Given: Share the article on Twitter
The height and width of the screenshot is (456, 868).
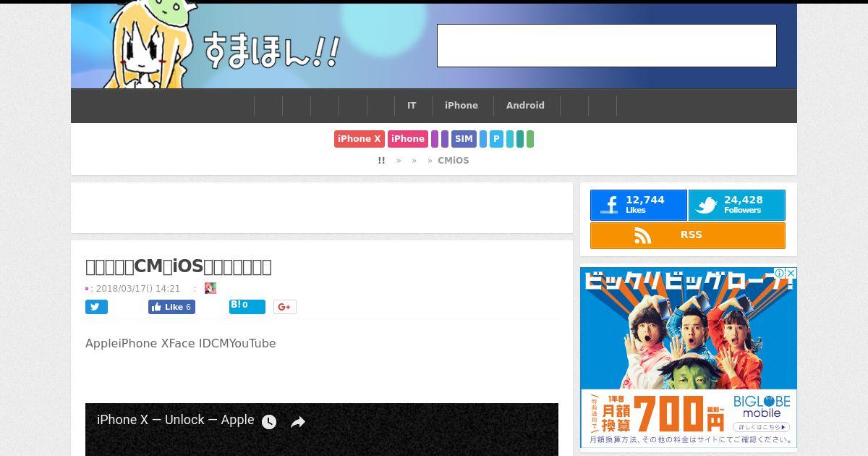Looking at the screenshot, I should pos(96,307).
